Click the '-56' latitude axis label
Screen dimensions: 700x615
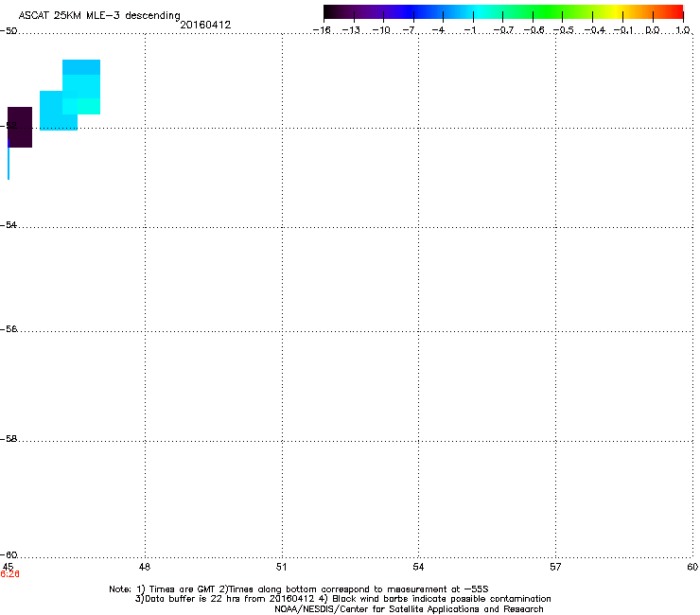(9, 328)
